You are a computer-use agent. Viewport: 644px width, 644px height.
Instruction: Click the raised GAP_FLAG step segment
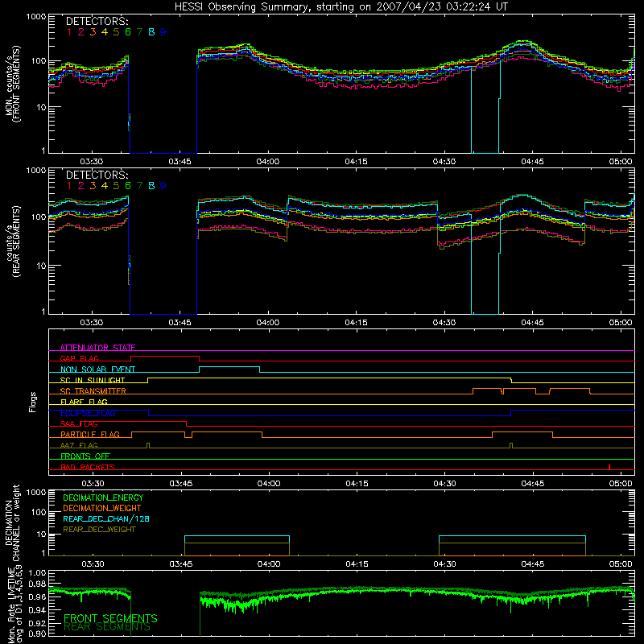(165, 357)
